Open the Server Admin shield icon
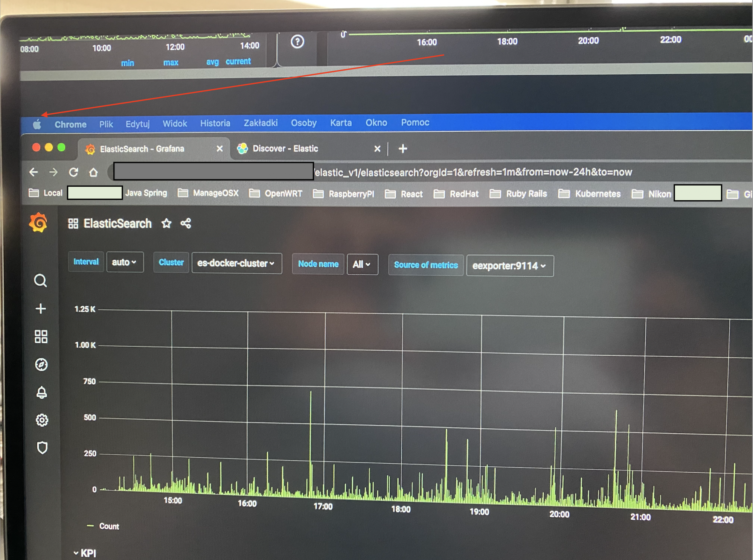The height and width of the screenshot is (560, 753). pyautogui.click(x=42, y=447)
